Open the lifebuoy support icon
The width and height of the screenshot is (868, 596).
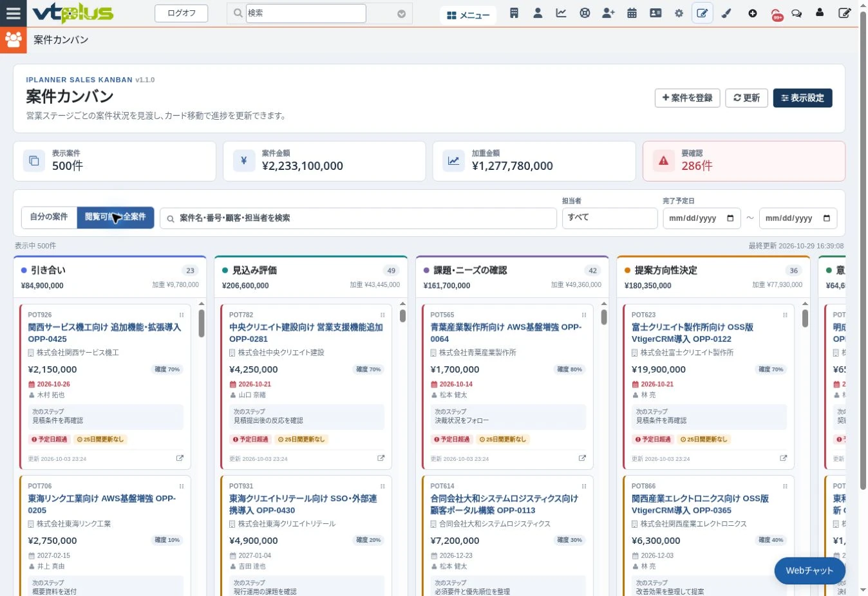585,13
